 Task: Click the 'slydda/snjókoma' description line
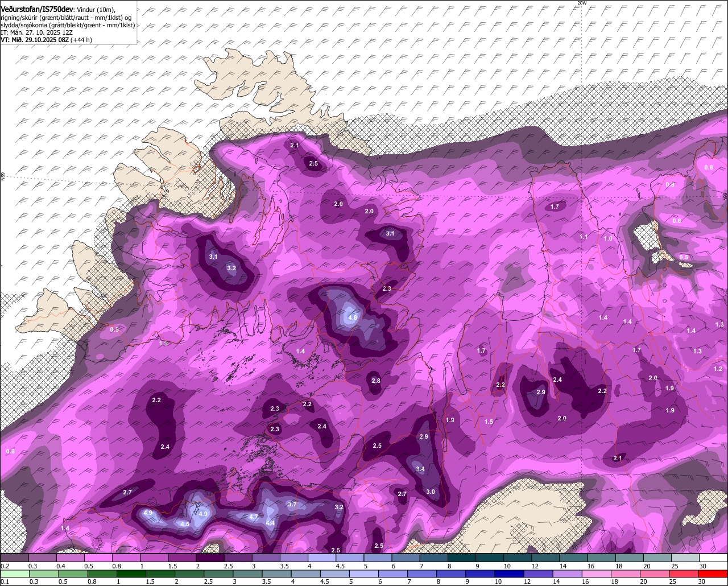(x=67, y=25)
